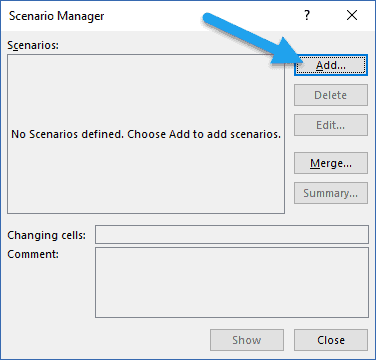The image size is (376, 360).
Task: Click the disabled Summary... button
Action: (331, 193)
